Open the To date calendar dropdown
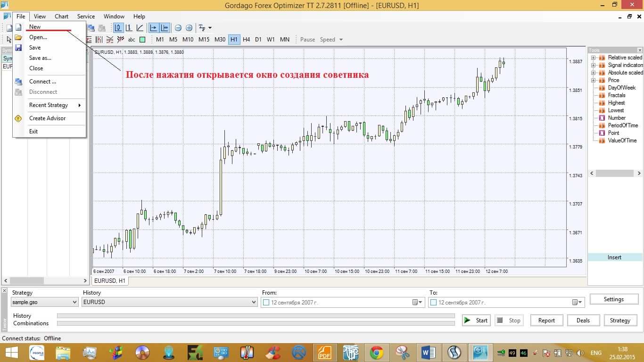 pyautogui.click(x=578, y=302)
